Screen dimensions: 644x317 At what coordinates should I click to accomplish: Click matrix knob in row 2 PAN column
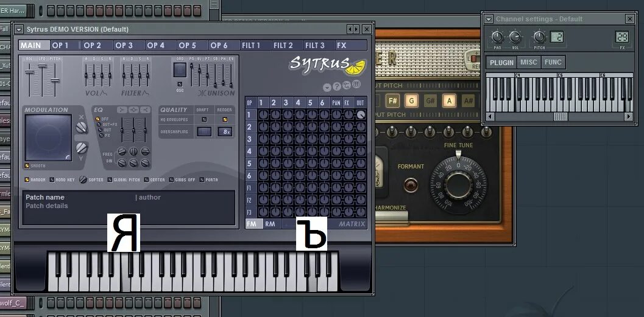pyautogui.click(x=336, y=127)
